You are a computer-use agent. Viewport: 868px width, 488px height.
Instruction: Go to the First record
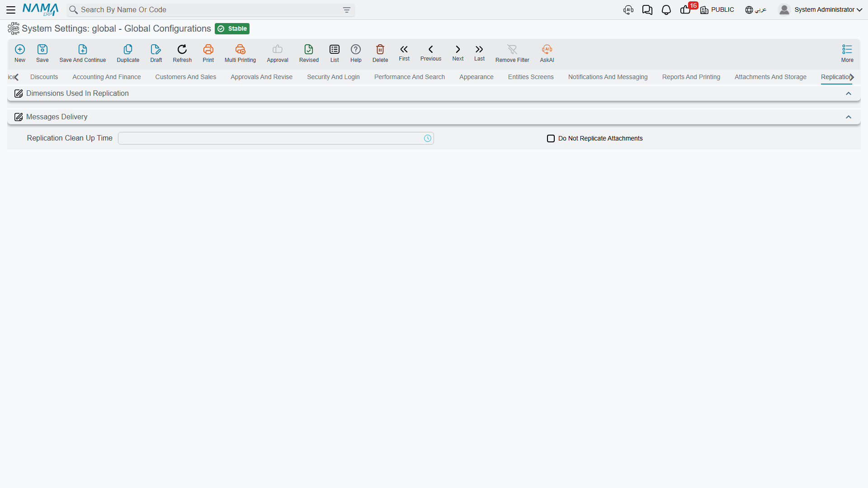404,53
